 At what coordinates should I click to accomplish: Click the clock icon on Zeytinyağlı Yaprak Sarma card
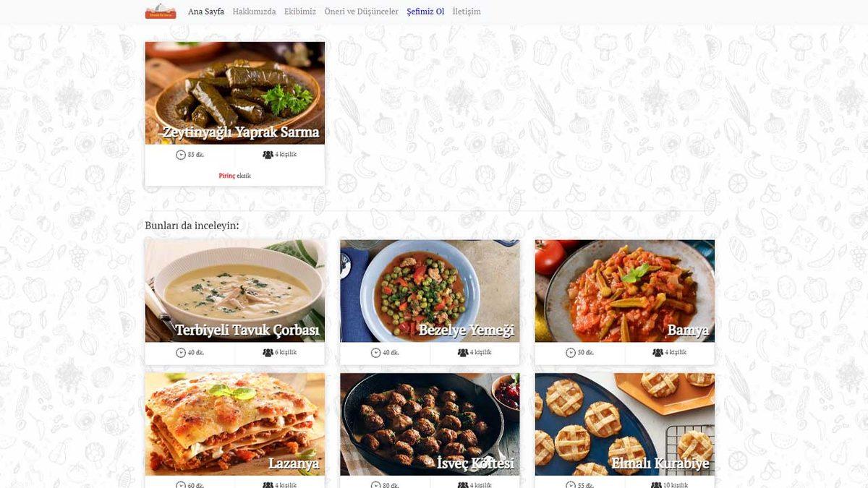pos(181,155)
